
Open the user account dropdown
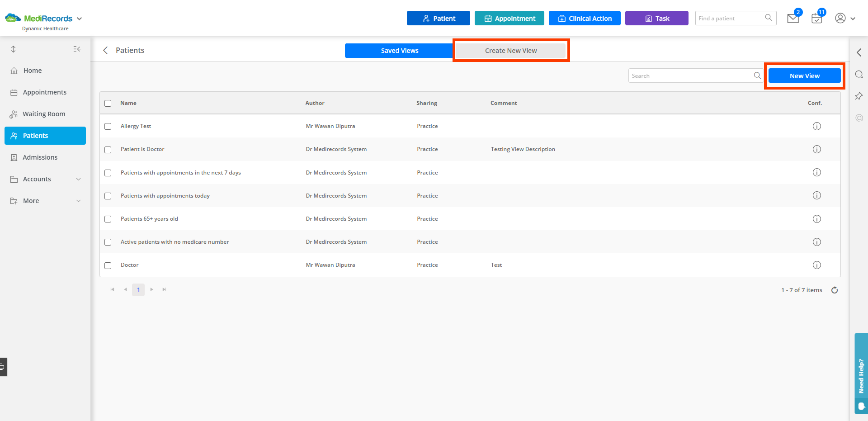coord(844,18)
